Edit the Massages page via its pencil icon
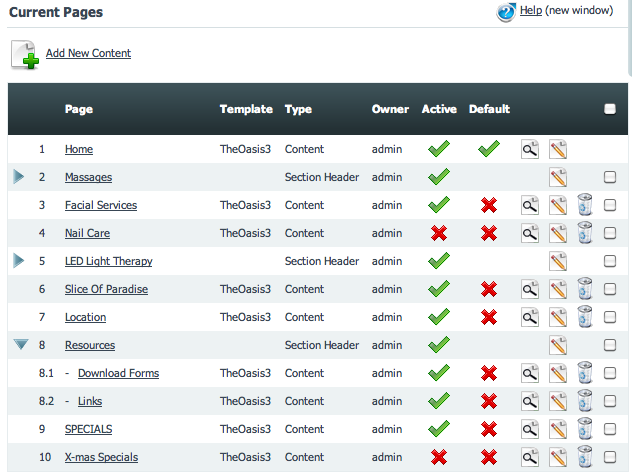Image resolution: width=632 pixels, height=474 pixels. pyautogui.click(x=558, y=177)
